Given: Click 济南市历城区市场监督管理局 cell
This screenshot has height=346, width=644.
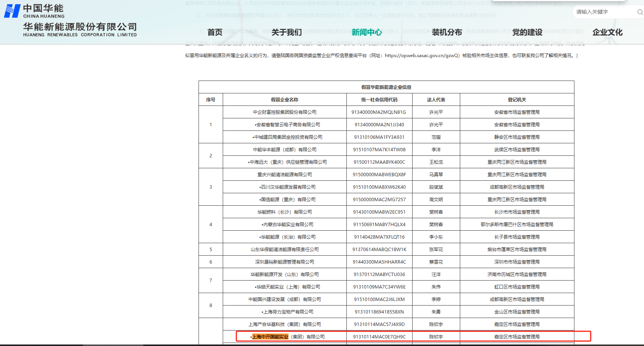Looking at the screenshot, I should pos(517,275).
